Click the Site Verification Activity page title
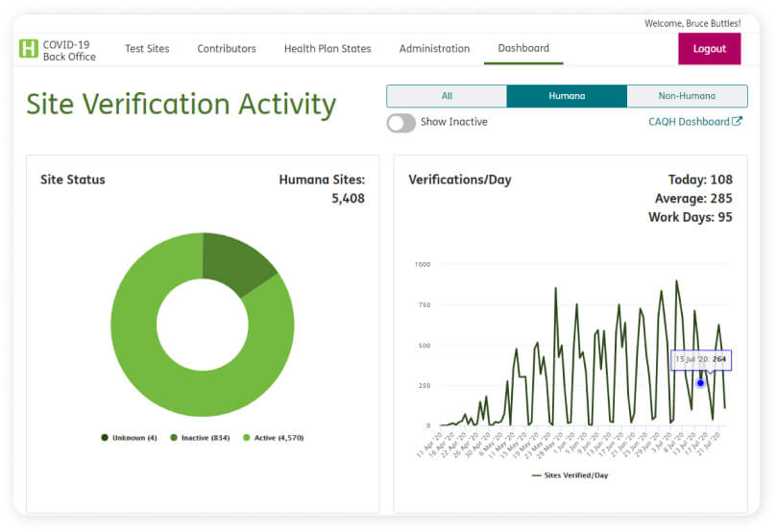 point(181,105)
